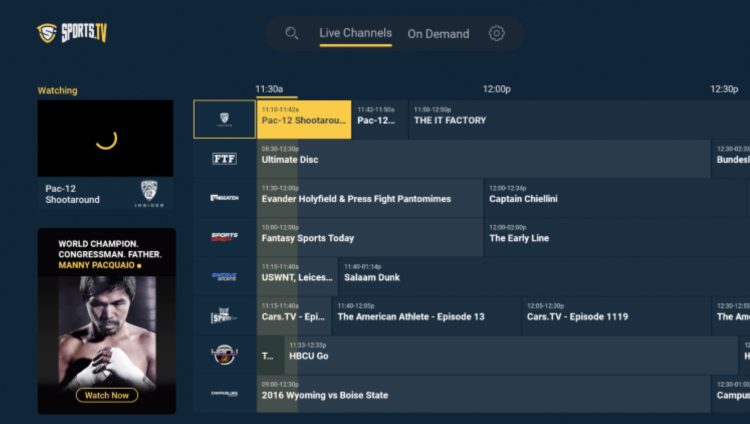Screen dimensions: 750x424
Task: Select the short 'T...' program before HBCU Go
Action: (270, 355)
